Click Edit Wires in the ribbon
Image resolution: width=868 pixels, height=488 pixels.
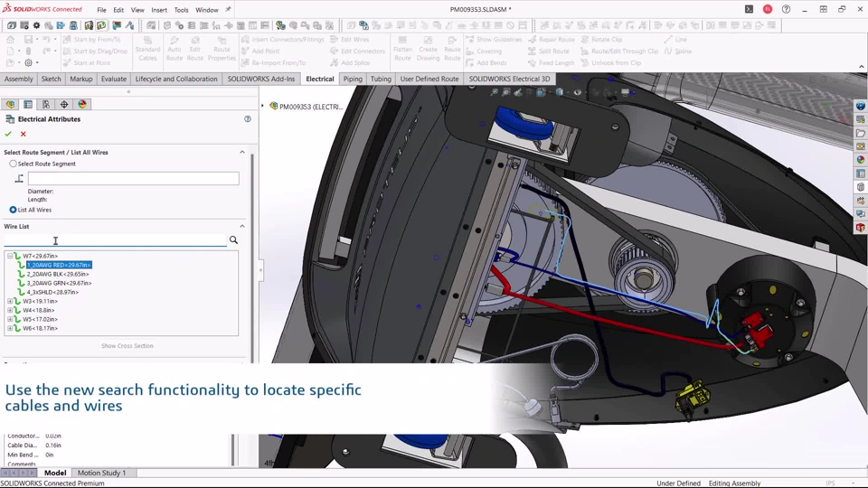click(x=349, y=39)
